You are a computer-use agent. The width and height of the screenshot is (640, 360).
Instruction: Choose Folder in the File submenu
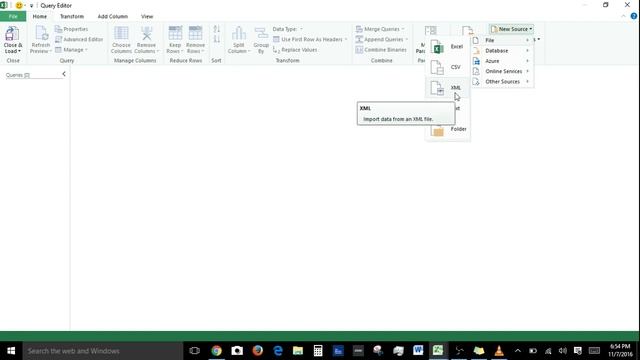[449, 129]
